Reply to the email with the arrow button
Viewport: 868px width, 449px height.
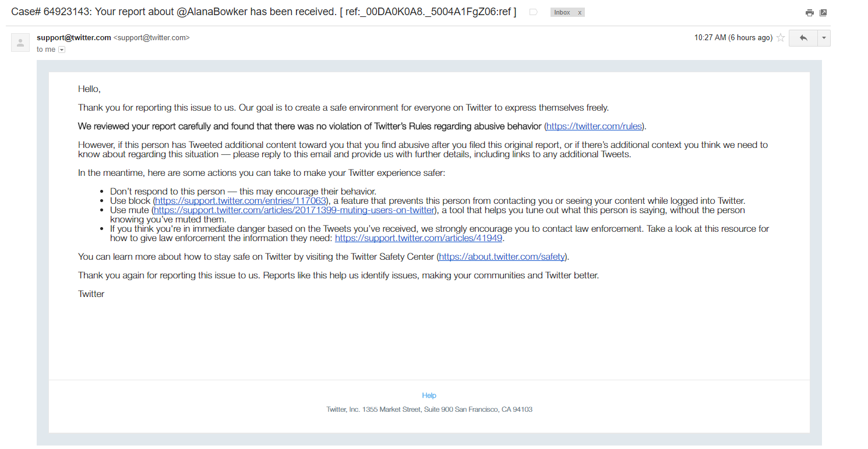[x=803, y=38]
